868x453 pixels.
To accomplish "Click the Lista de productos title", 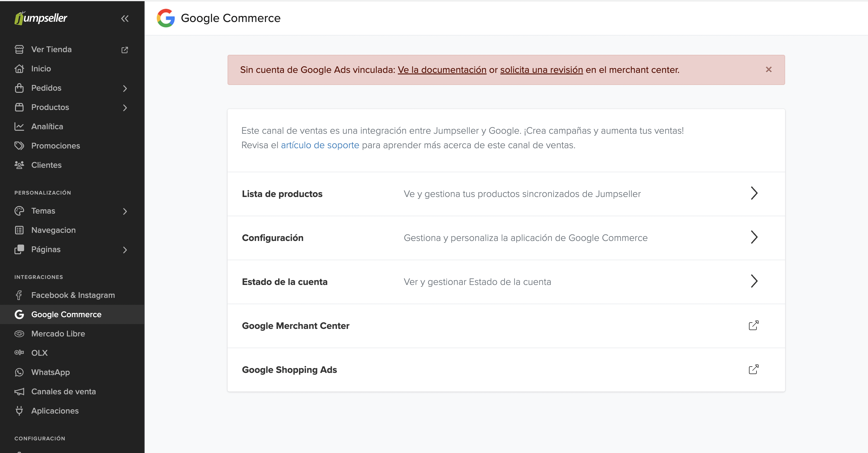I will point(282,194).
